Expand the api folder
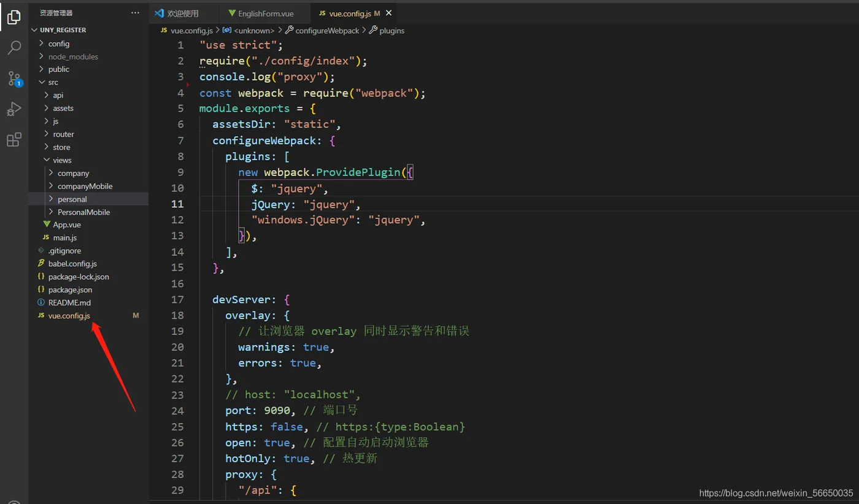The height and width of the screenshot is (504, 859). click(x=47, y=95)
